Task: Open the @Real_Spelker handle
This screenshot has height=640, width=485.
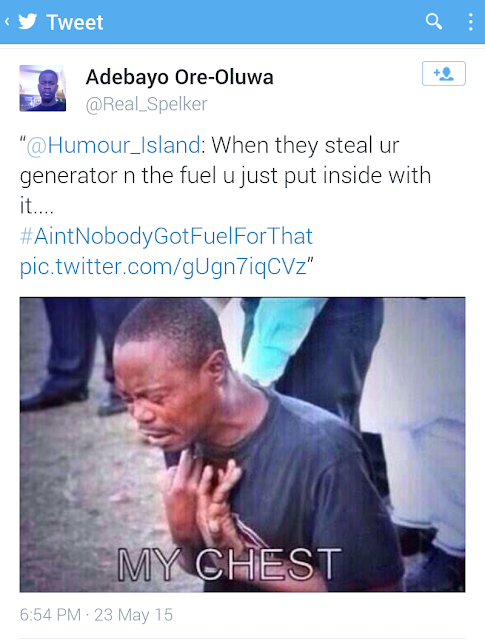Action: coord(146,104)
